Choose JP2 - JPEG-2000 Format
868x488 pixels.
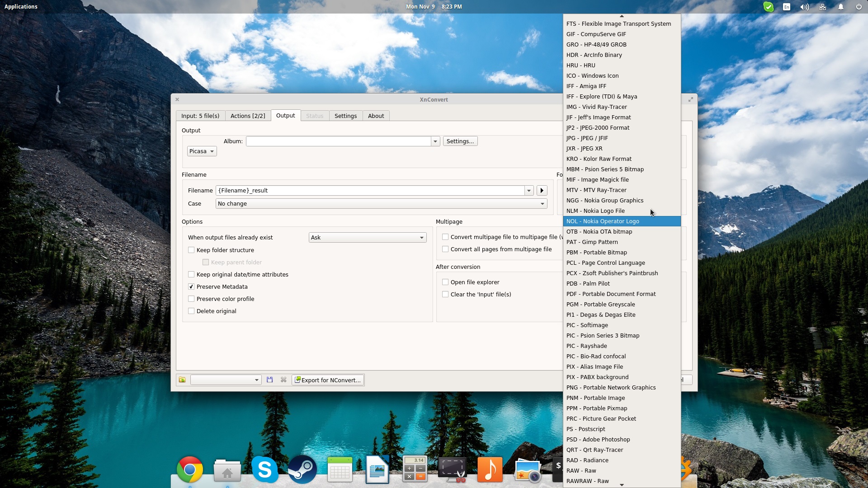622,128
